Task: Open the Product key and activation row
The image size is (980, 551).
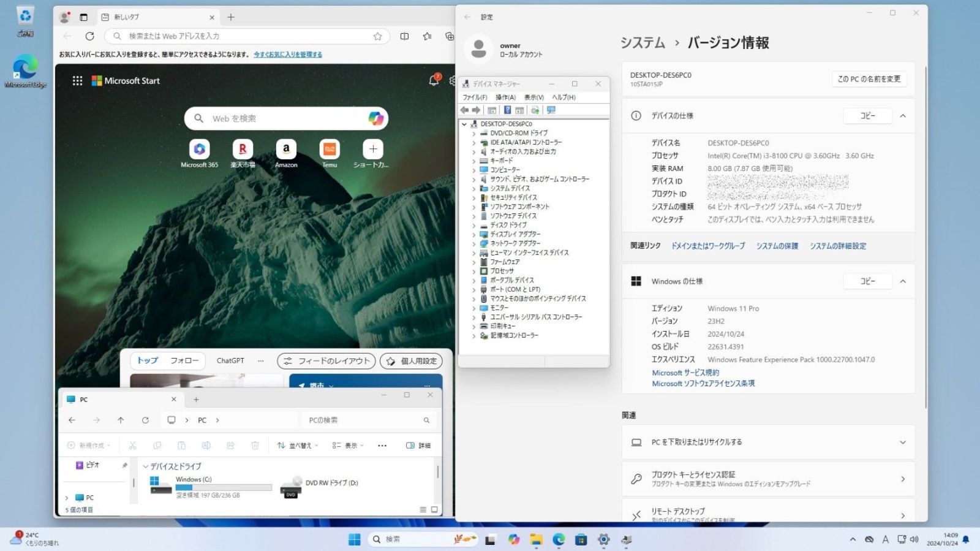Action: click(x=768, y=479)
